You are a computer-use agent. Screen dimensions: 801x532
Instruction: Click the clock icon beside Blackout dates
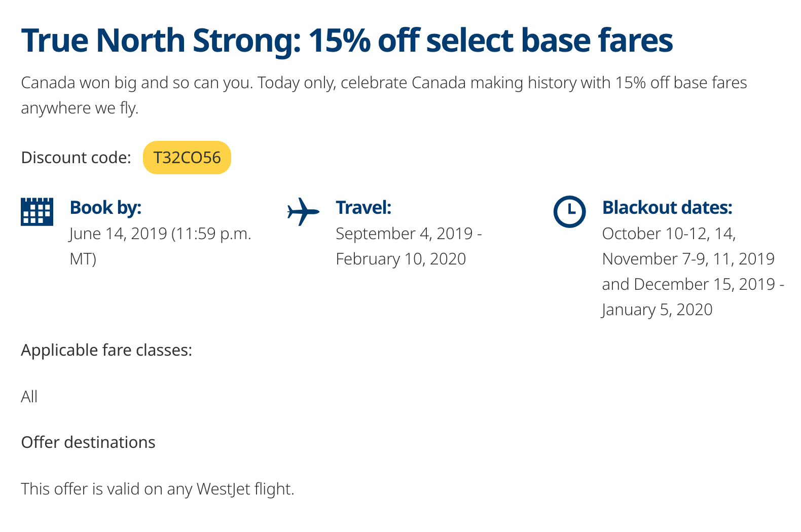click(569, 211)
